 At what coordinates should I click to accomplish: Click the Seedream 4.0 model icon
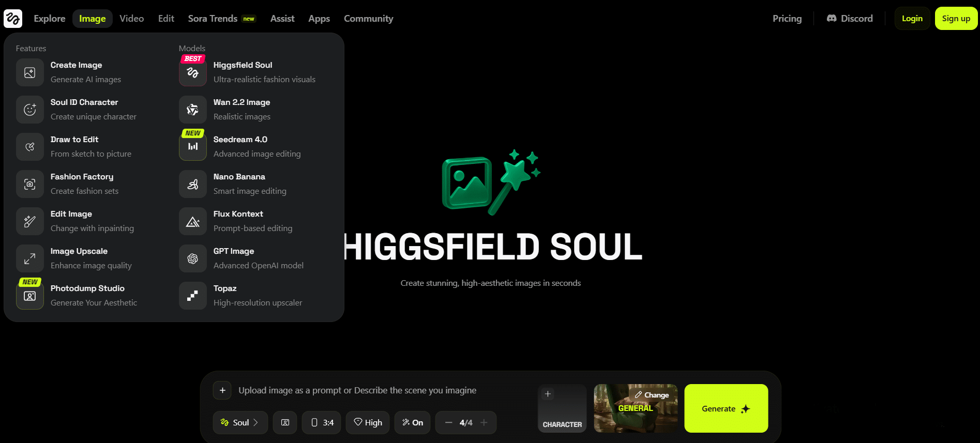pyautogui.click(x=193, y=147)
